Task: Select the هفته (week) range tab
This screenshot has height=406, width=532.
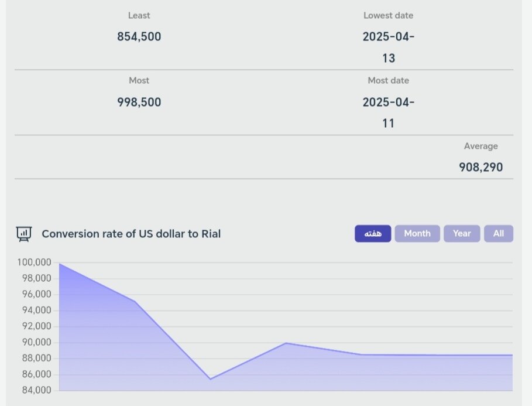Action: coord(373,233)
